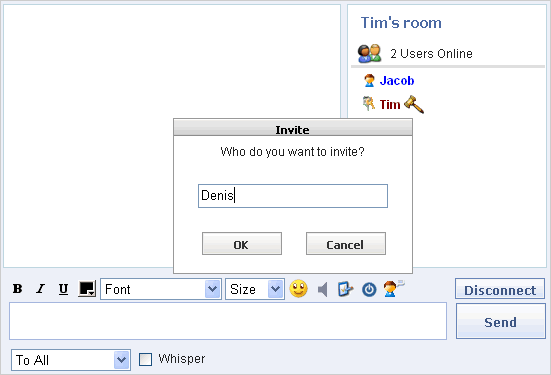
Task: Select user Tim in the user list
Action: [x=390, y=105]
